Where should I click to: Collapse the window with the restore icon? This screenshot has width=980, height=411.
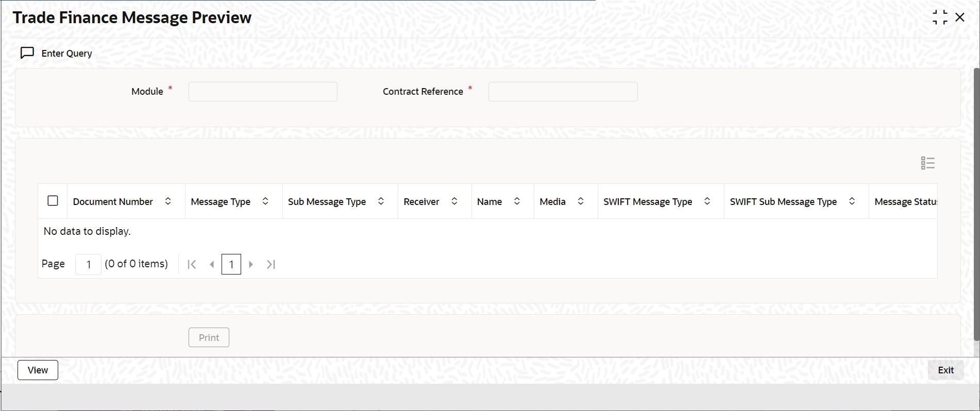940,18
